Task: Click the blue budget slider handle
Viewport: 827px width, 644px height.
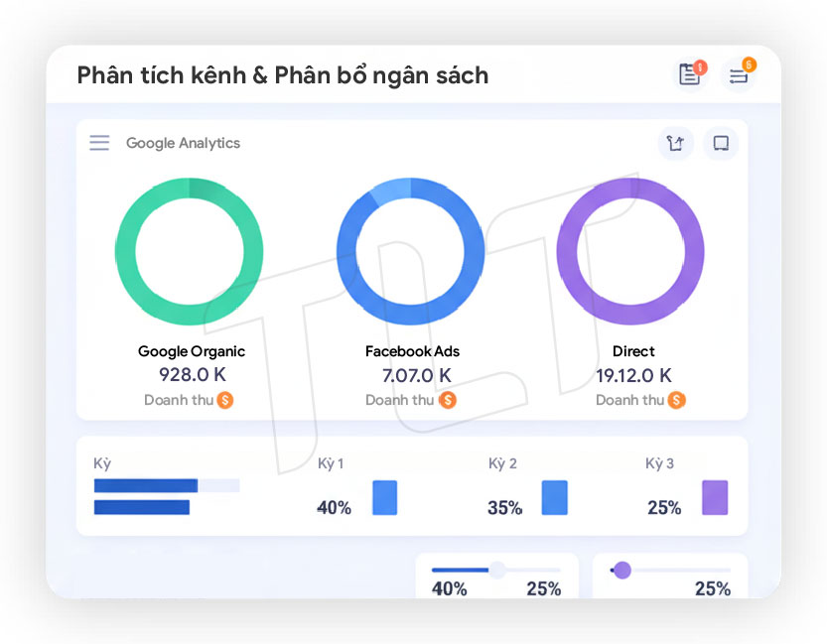Action: [x=497, y=570]
